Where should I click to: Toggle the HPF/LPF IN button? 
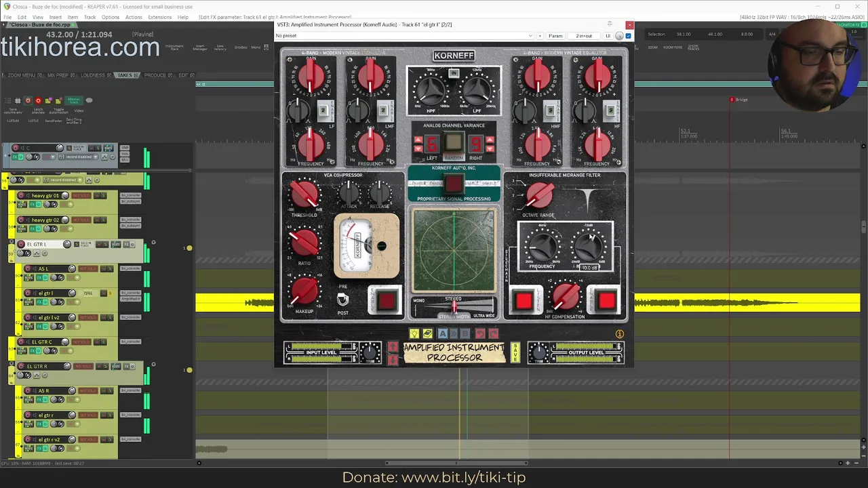pos(454,73)
